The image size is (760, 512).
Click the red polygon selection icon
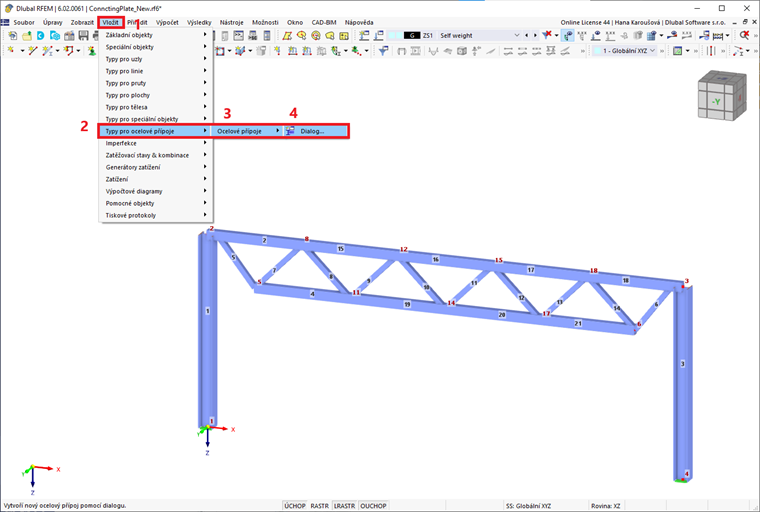click(x=287, y=36)
